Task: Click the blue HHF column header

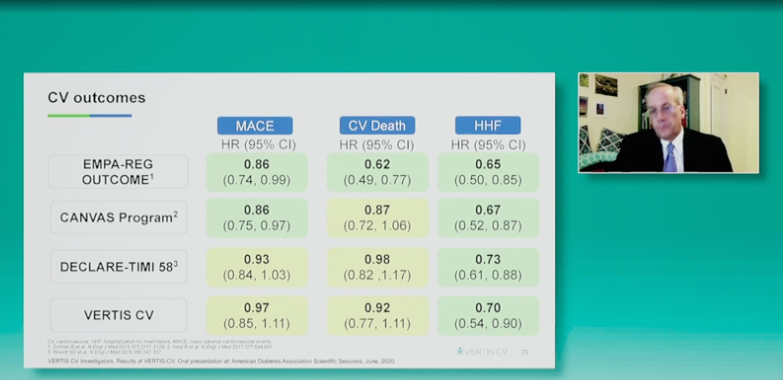Action: tap(488, 125)
